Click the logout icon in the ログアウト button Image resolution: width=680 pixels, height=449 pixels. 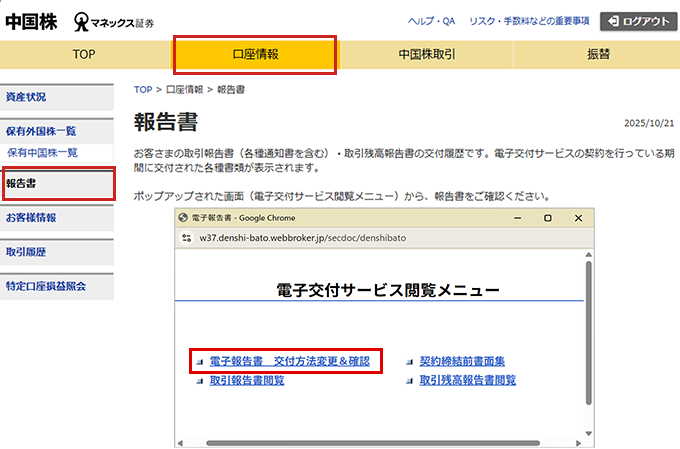click(613, 21)
